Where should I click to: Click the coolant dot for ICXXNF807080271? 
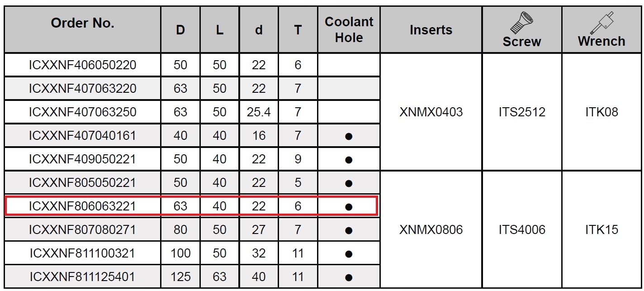[348, 230]
